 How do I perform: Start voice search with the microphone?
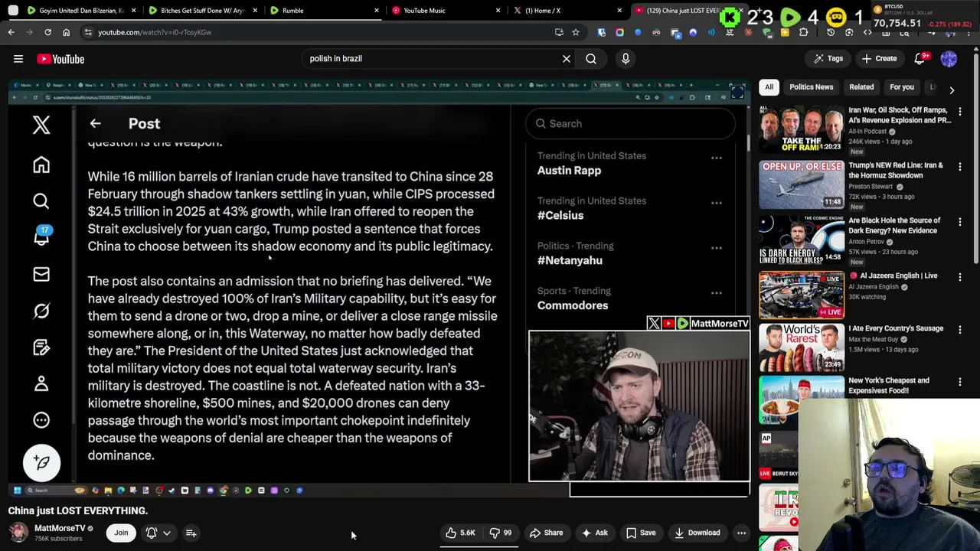[x=626, y=59]
